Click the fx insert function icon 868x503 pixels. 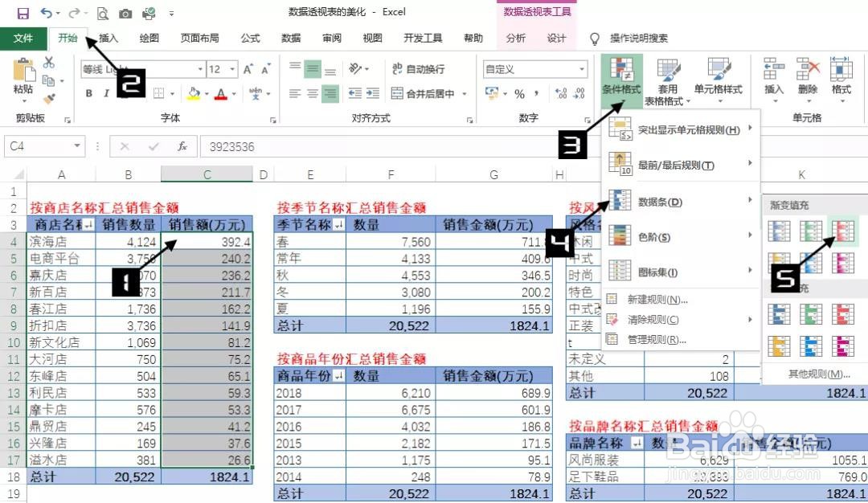(182, 146)
